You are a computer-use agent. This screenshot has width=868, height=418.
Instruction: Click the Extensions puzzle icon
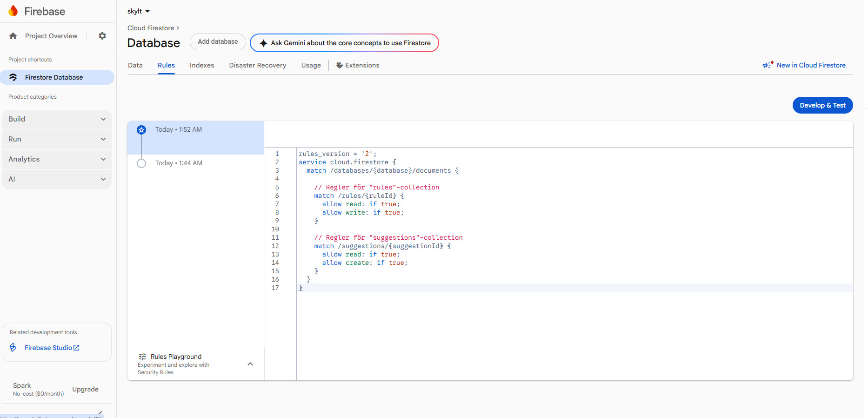(340, 65)
